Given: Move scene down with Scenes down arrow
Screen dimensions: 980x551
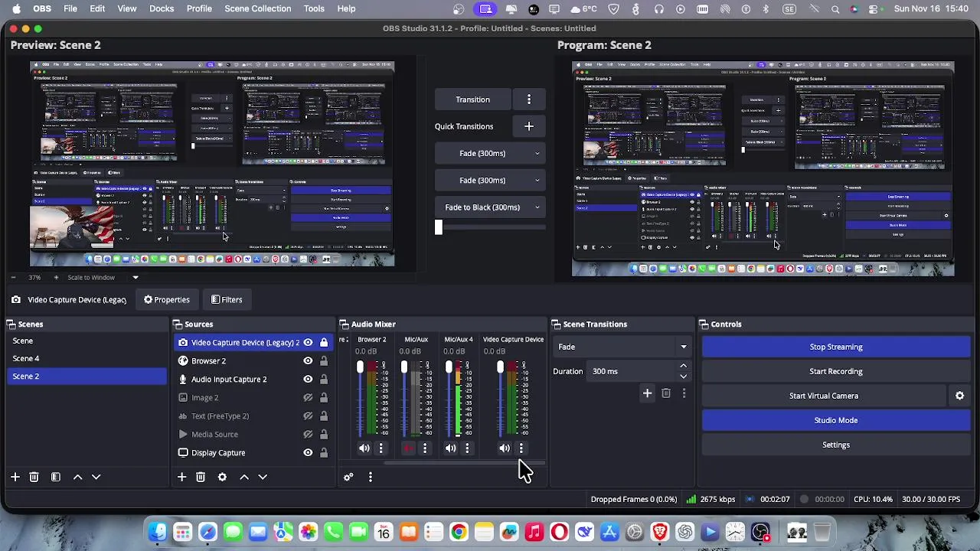Looking at the screenshot, I should [96, 477].
